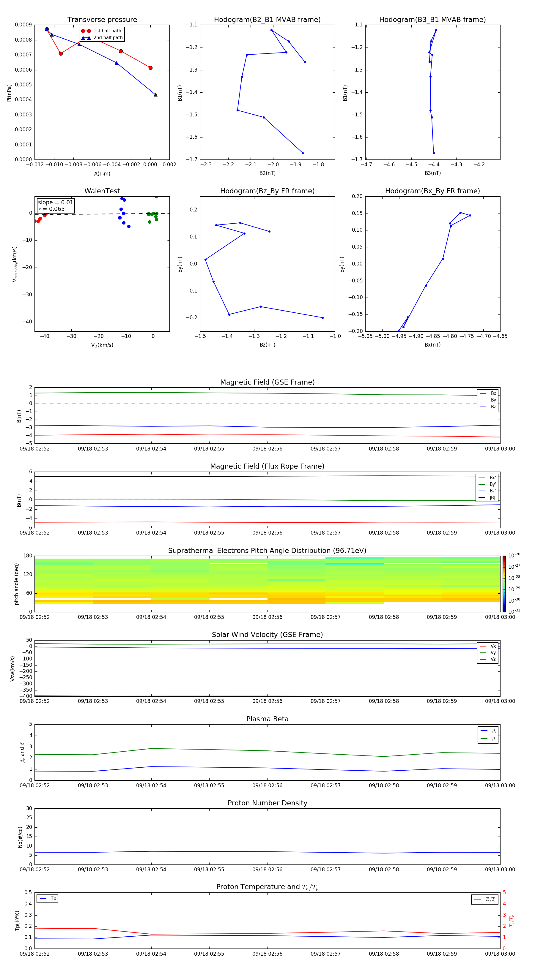The width and height of the screenshot is (535, 980).
Task: Click the "Proton Number Density" title
Action: (x=267, y=803)
